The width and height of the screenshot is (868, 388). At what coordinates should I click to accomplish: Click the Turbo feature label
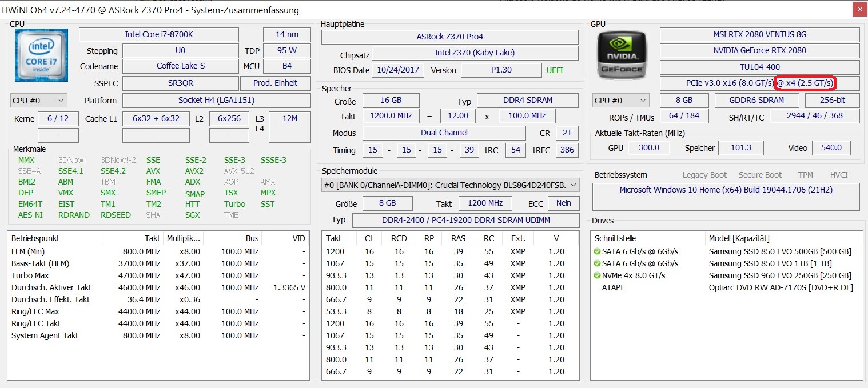click(234, 204)
